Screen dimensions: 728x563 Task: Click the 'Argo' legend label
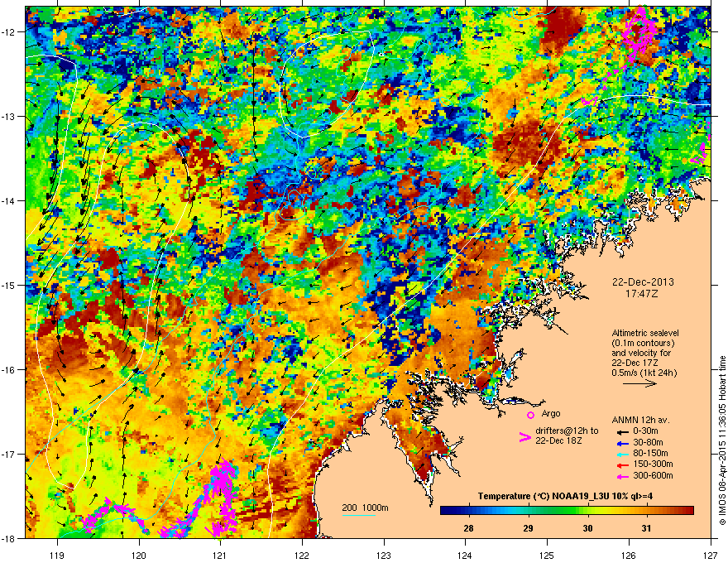point(551,413)
